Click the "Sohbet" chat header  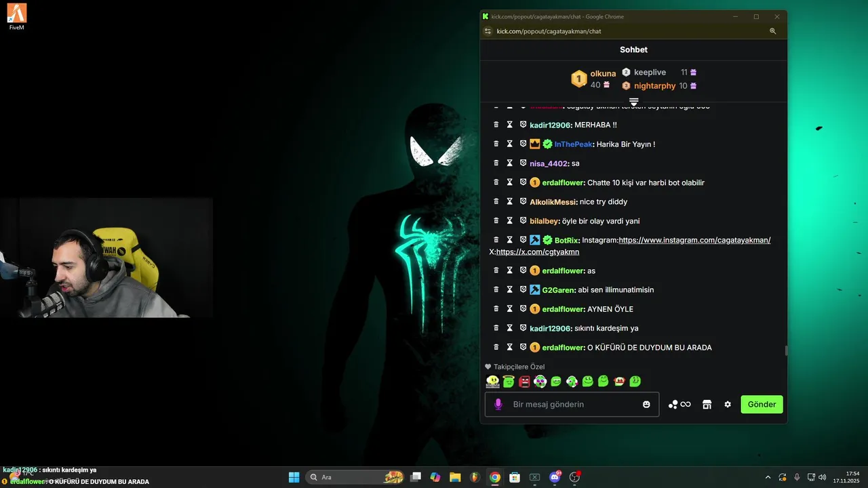tap(633, 49)
